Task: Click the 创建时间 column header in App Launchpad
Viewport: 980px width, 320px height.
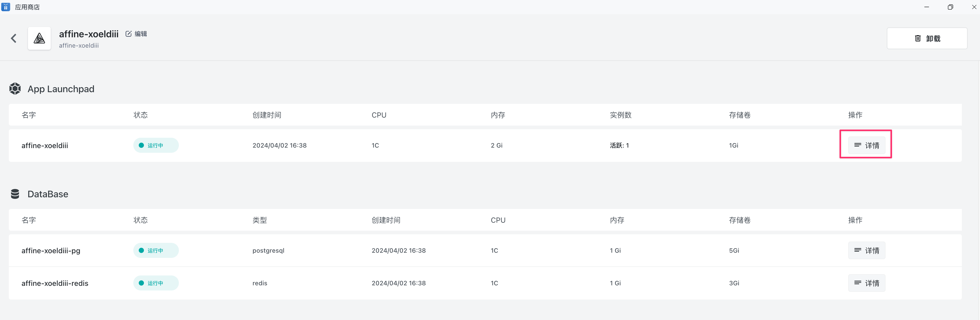Action: point(267,115)
